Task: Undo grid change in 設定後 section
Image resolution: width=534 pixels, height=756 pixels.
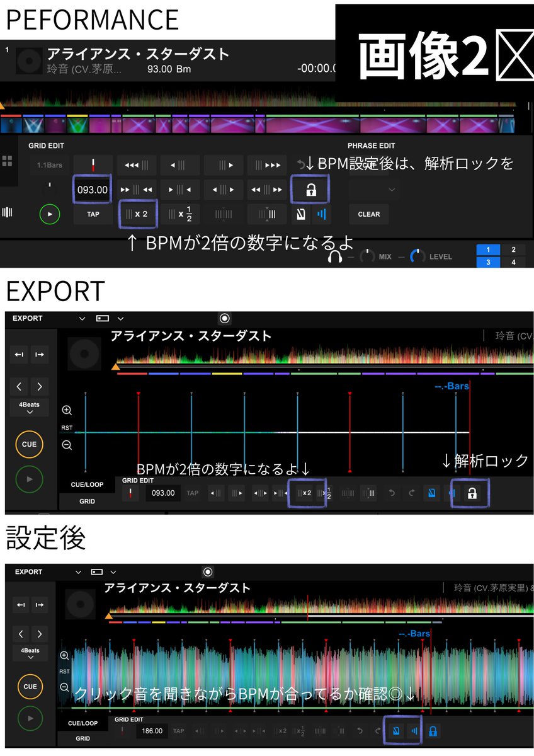Action: tap(360, 731)
